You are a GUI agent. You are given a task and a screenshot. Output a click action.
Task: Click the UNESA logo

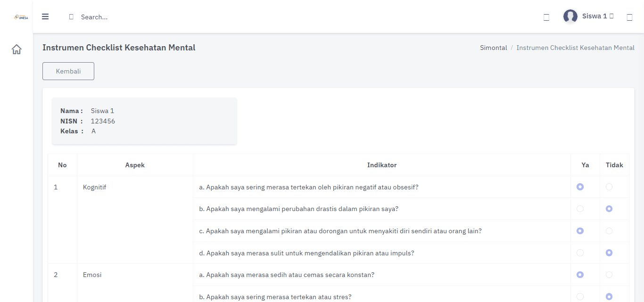(x=21, y=17)
